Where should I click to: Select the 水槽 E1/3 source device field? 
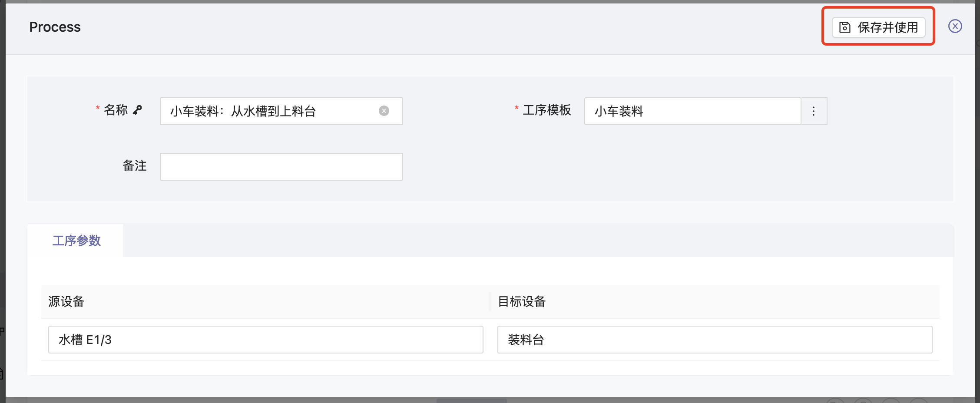click(265, 340)
